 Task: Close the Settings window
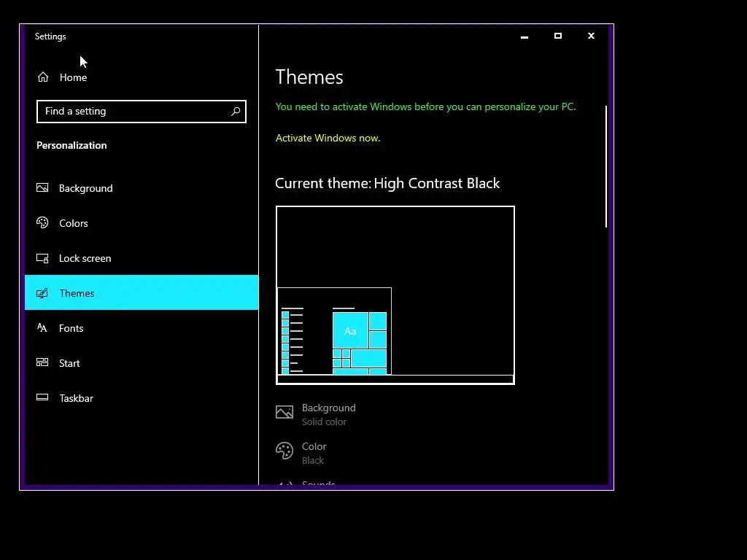pyautogui.click(x=591, y=36)
